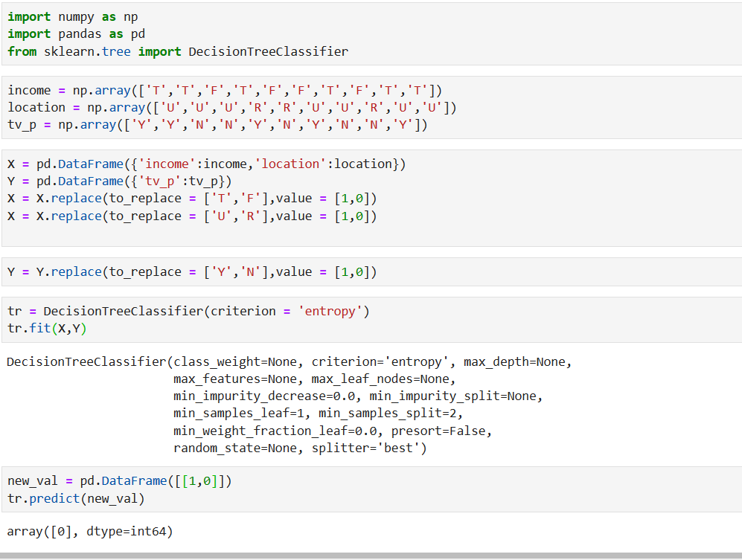This screenshot has width=742, height=560.
Task: Click the DecisionTreeClassifier criterion entropy line
Action: 188,311
